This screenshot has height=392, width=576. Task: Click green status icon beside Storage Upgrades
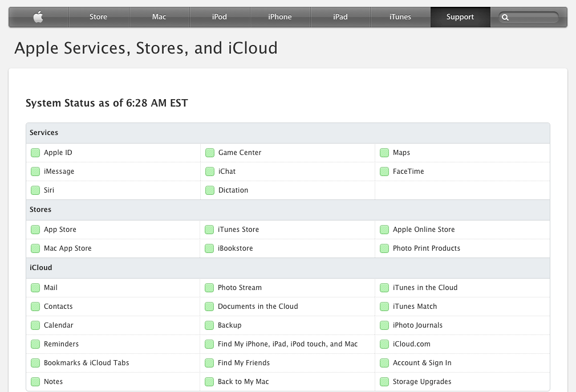point(384,382)
